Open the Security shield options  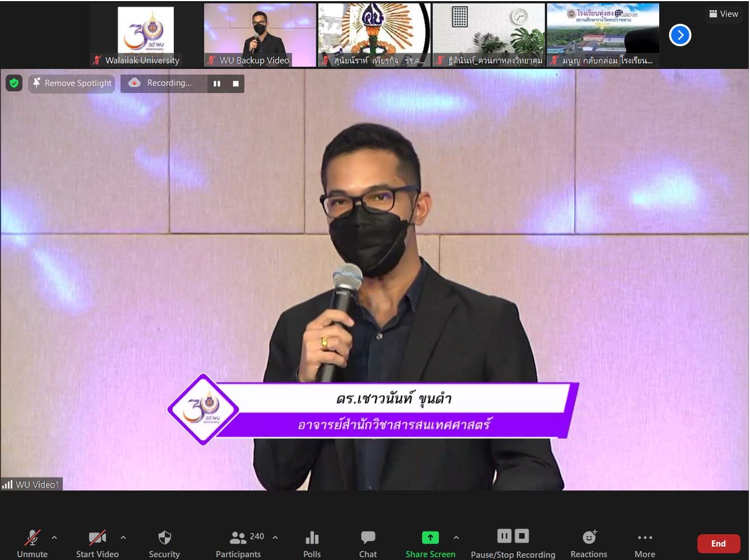pyautogui.click(x=164, y=544)
